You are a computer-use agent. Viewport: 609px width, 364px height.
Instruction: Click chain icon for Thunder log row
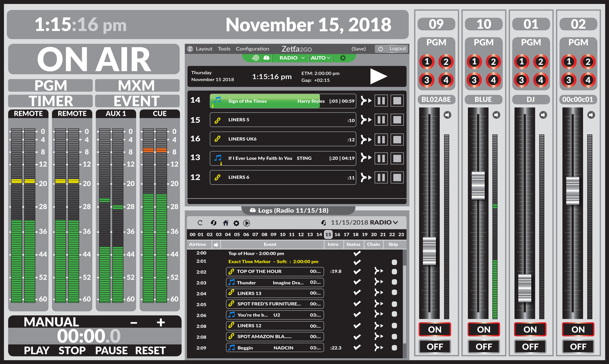[x=378, y=282]
